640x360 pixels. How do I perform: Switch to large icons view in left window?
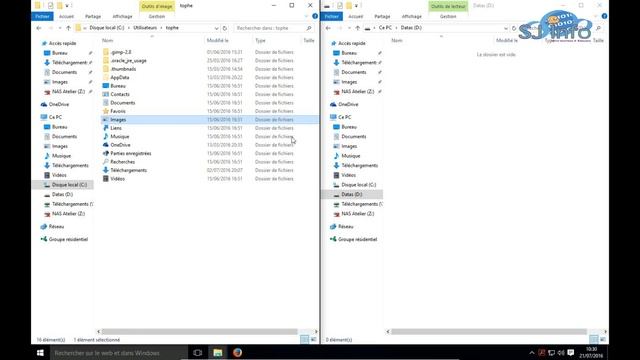tap(313, 340)
